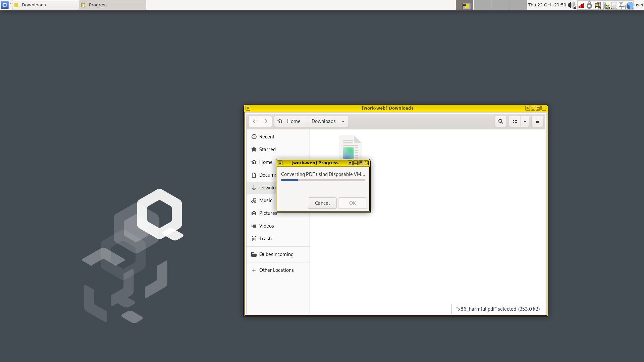Toggle the list view in the file manager

pyautogui.click(x=515, y=121)
